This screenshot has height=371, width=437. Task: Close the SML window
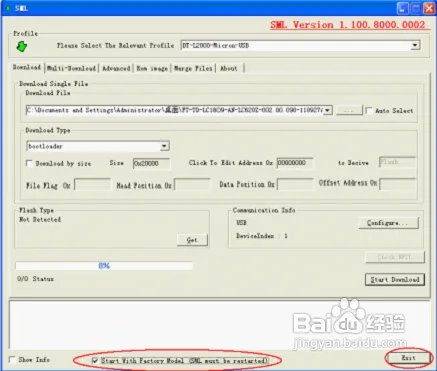point(429,8)
